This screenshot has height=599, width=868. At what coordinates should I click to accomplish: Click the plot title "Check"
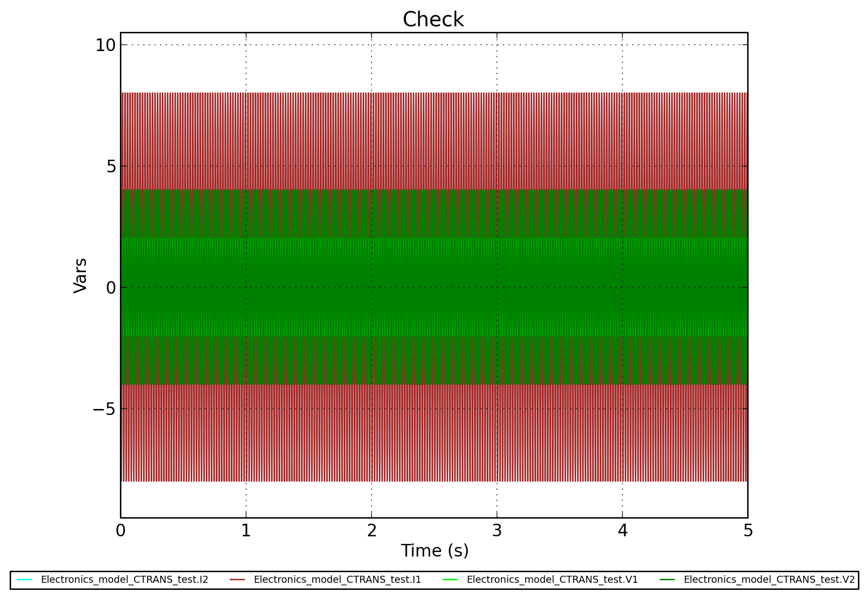433,20
